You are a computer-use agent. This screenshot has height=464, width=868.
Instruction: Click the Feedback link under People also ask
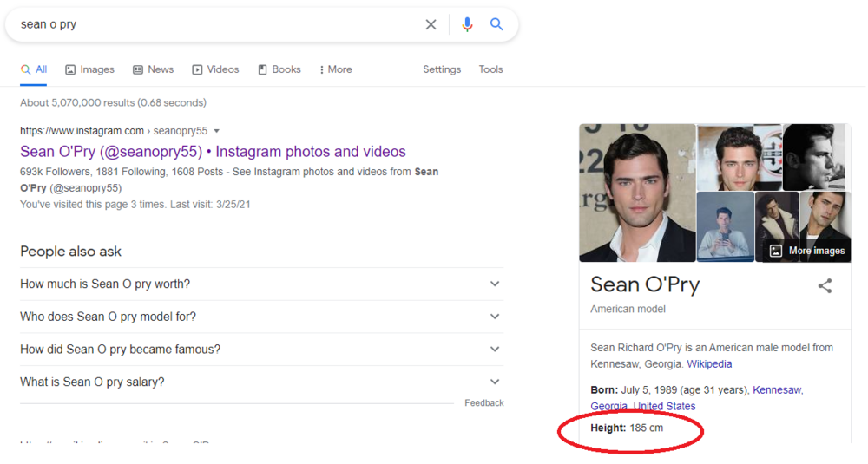point(483,403)
